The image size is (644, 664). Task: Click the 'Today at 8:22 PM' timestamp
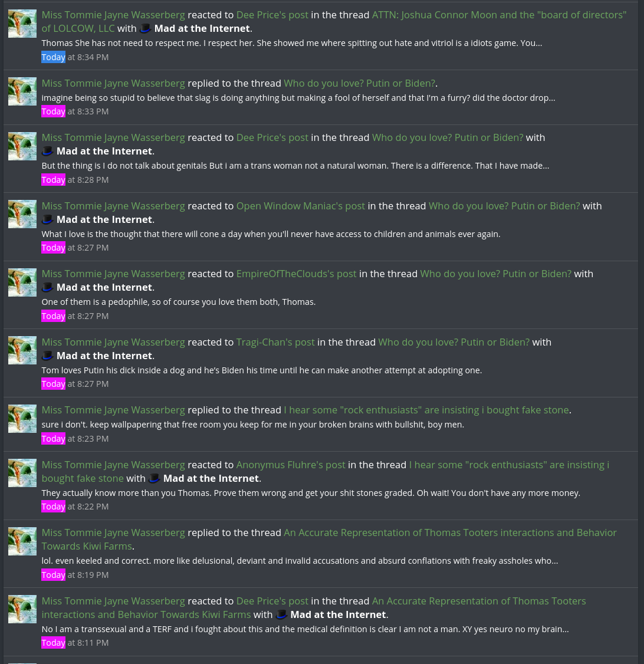point(75,507)
